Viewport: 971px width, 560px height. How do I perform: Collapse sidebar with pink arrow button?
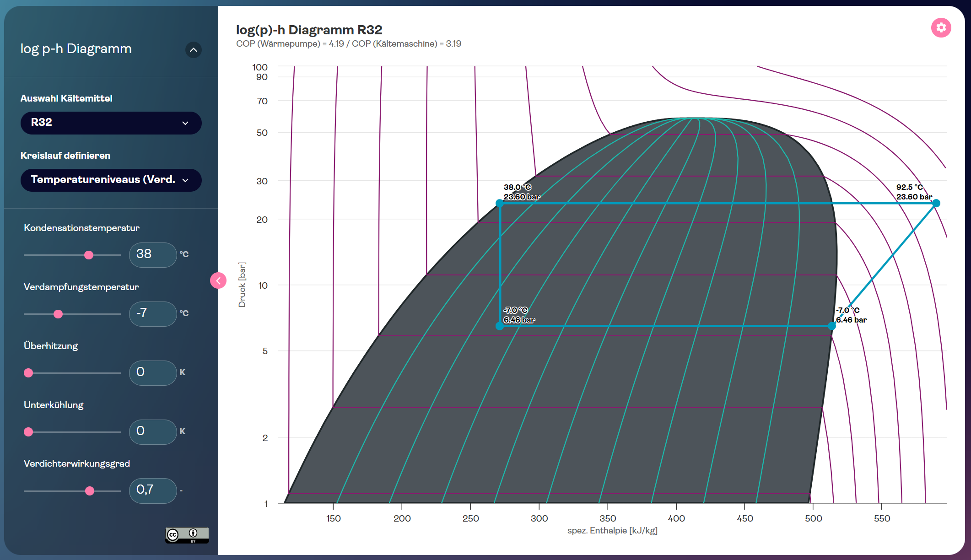[x=218, y=280]
